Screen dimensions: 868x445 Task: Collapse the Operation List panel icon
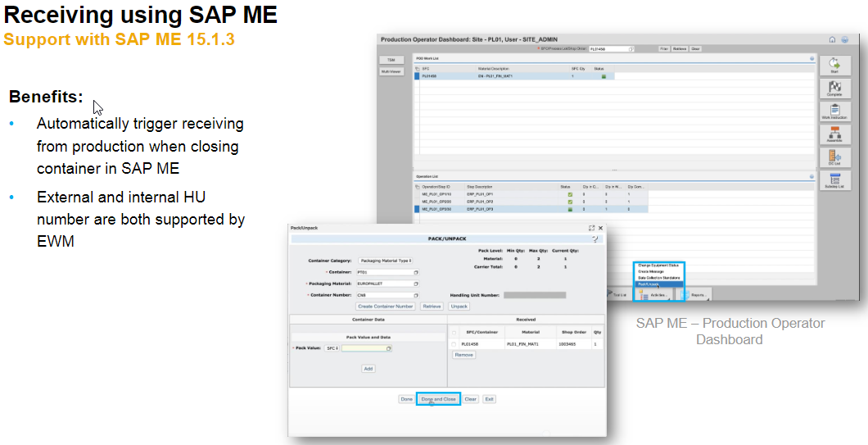coord(812,177)
